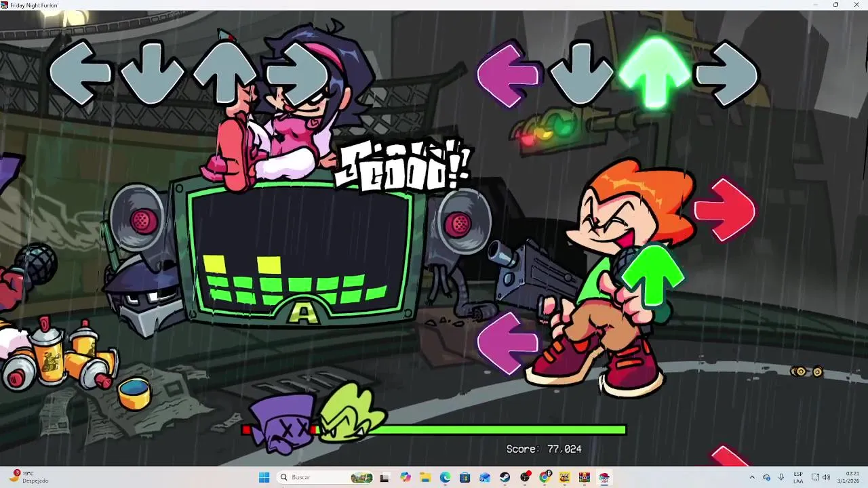868x488 pixels.
Task: Click the player's gray down arrow receptor
Action: pos(581,73)
